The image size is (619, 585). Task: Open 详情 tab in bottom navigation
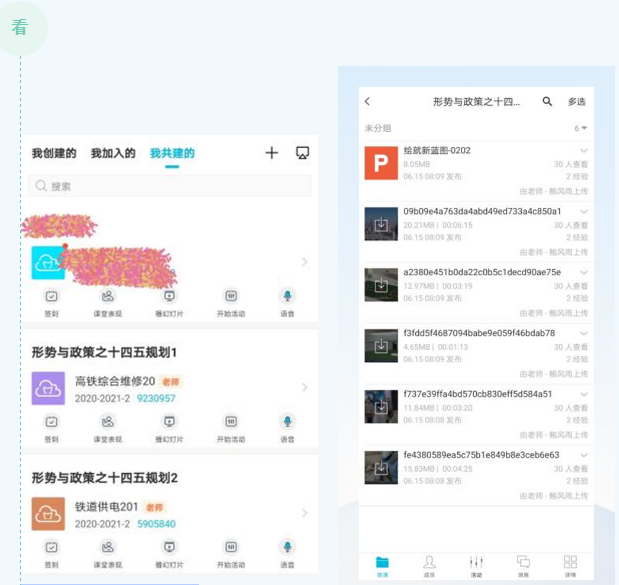point(570,566)
